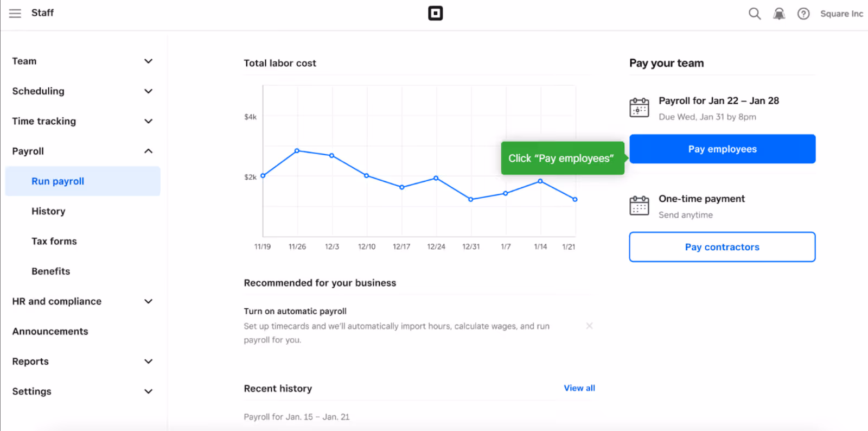Click the 1/21 data point on chart
This screenshot has height=431, width=868.
coord(575,199)
